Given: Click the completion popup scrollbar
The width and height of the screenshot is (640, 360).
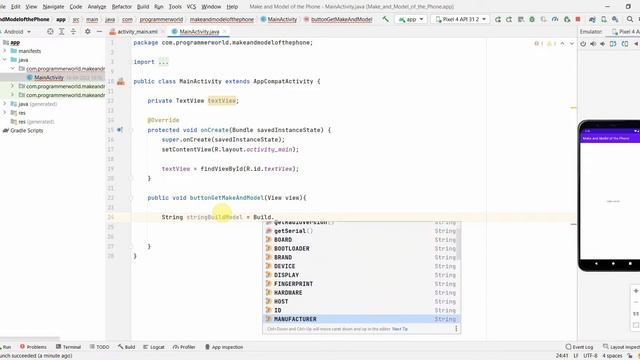Looking at the screenshot, I should coord(458,244).
